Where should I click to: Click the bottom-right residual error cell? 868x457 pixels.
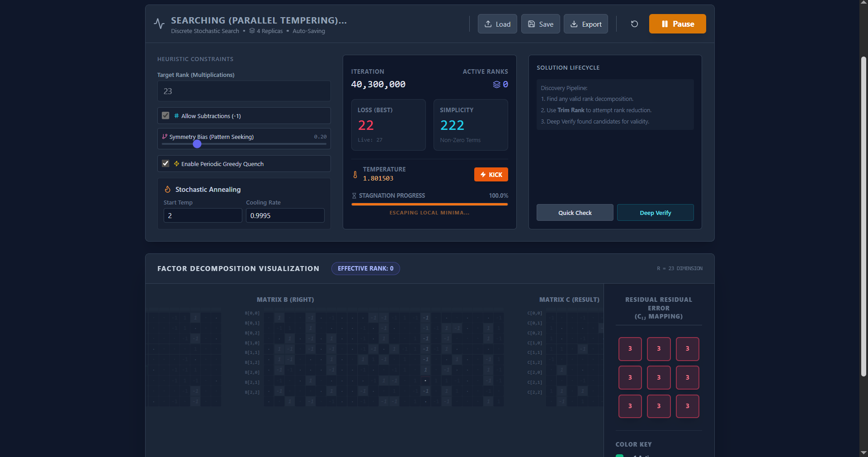(x=688, y=406)
